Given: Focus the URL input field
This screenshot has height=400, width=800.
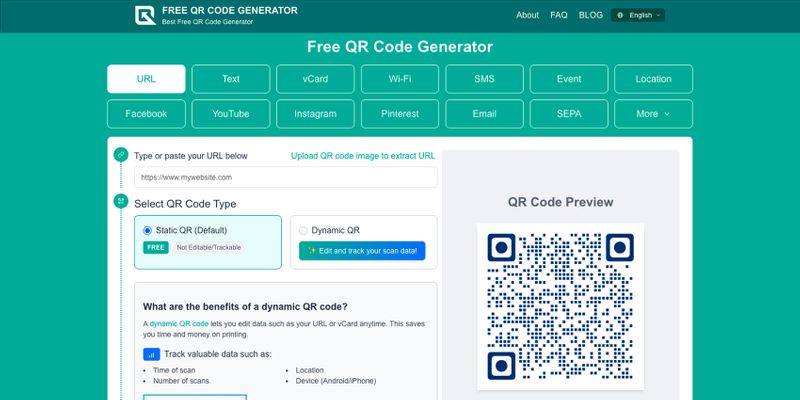Looking at the screenshot, I should coord(286,178).
